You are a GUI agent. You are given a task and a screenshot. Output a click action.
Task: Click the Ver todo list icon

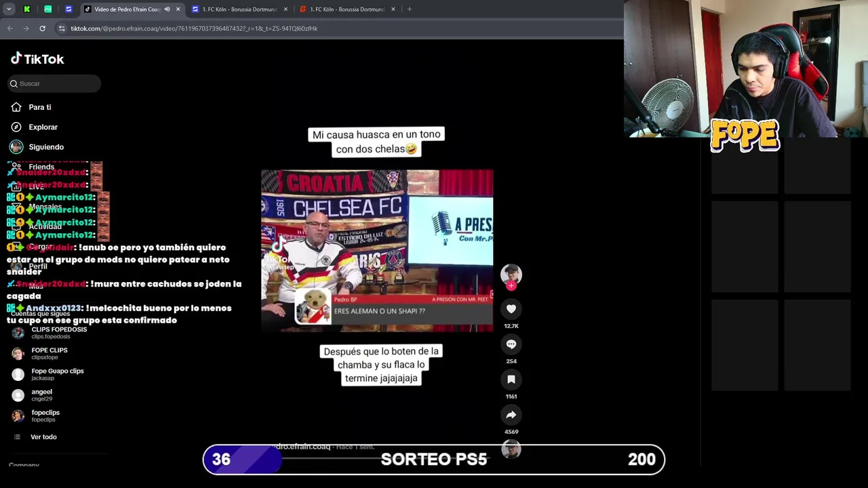coord(17,437)
